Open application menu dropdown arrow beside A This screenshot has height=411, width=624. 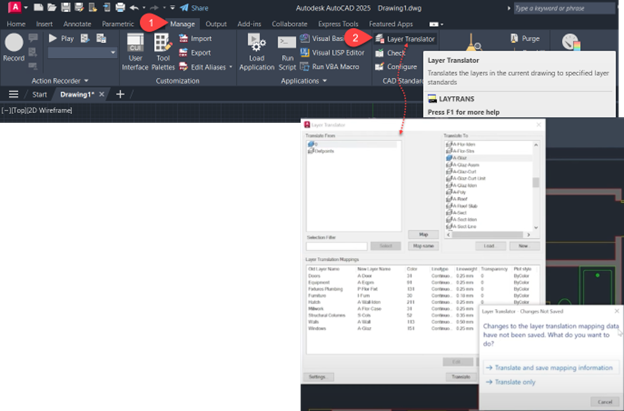[26, 8]
